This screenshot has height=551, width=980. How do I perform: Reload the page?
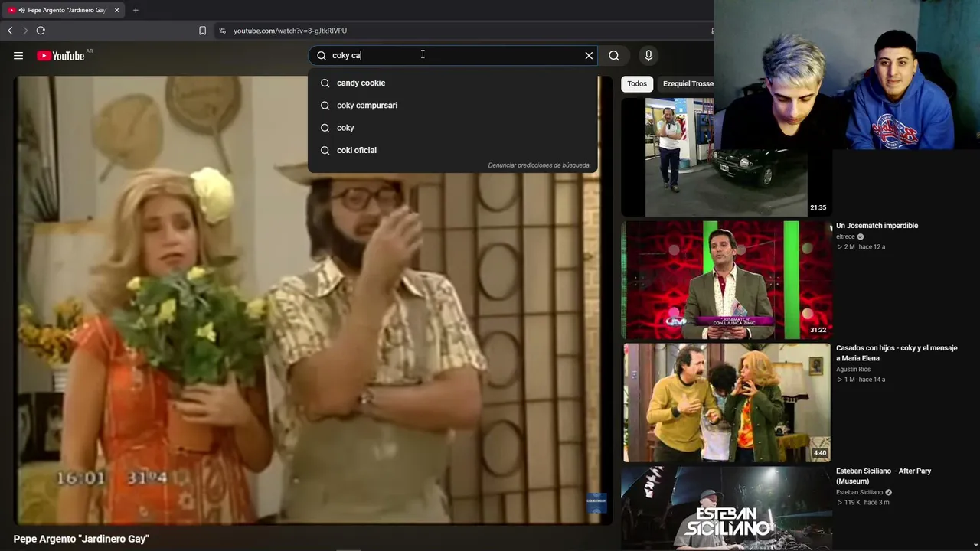[x=41, y=31]
